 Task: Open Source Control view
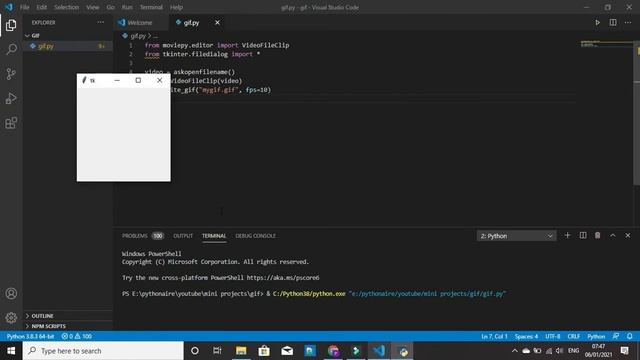(x=11, y=74)
